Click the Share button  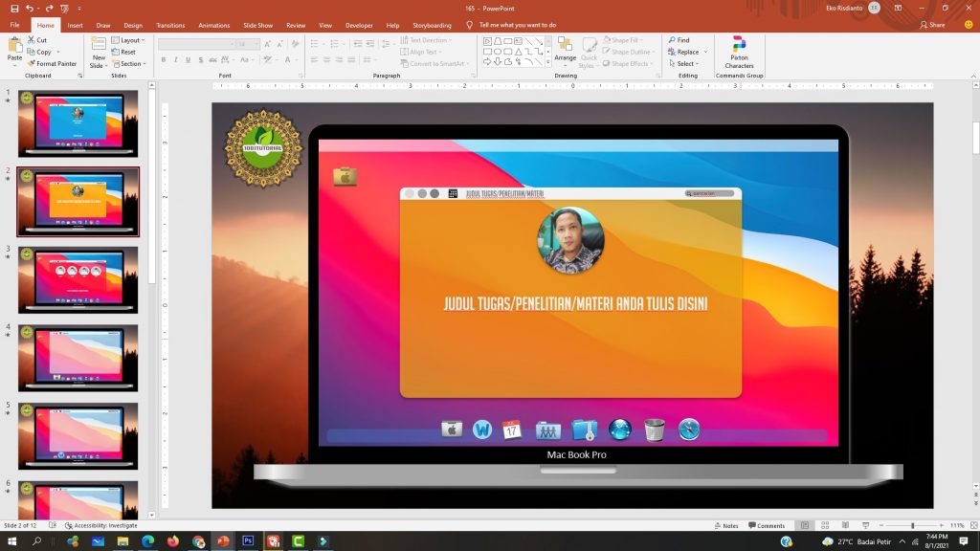tap(932, 25)
